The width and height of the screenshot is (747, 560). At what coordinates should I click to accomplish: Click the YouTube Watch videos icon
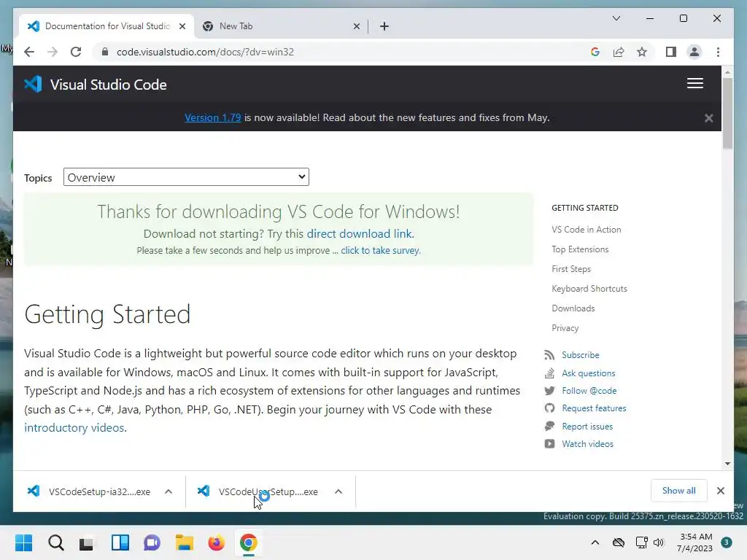tap(549, 444)
